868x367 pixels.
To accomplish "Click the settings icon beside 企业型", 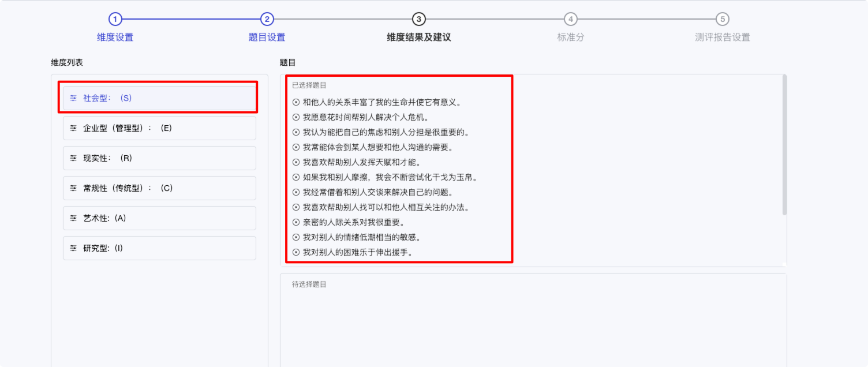I will 73,128.
